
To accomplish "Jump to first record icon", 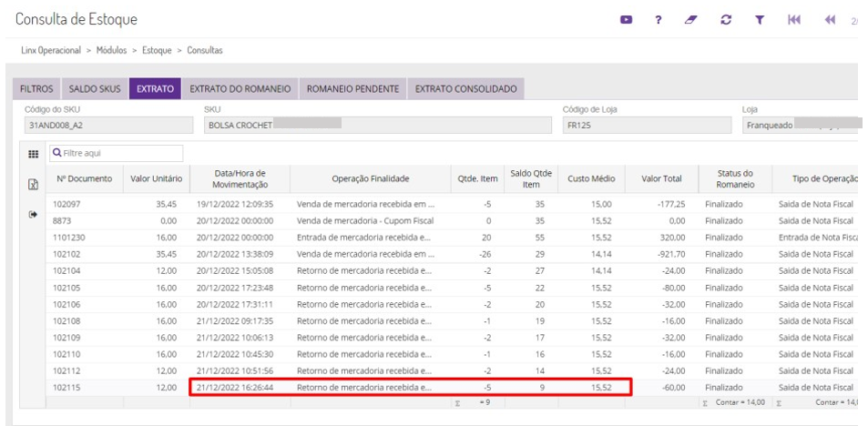I will (793, 20).
